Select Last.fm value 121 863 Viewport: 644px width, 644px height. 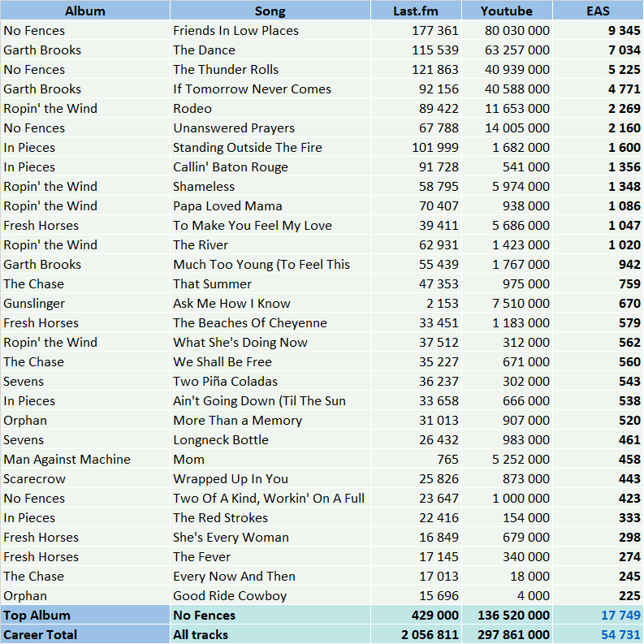416,69
